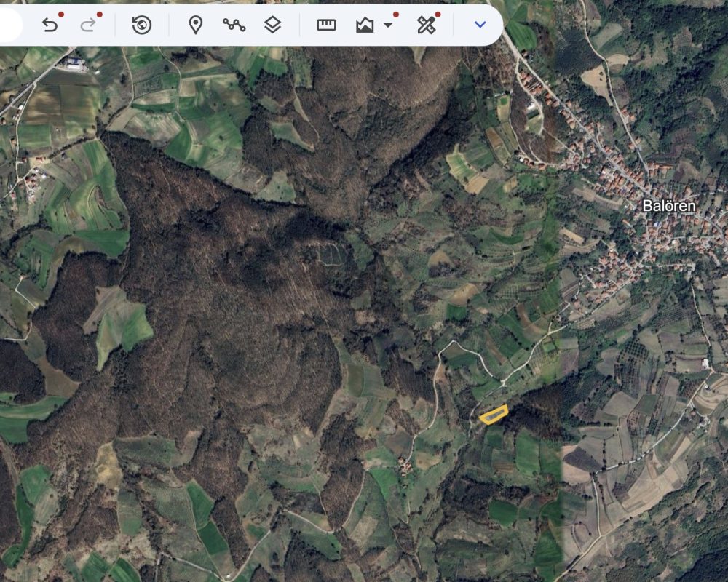This screenshot has width=728, height=582.
Task: Expand toolbar with blue chevron
Action: pos(480,24)
